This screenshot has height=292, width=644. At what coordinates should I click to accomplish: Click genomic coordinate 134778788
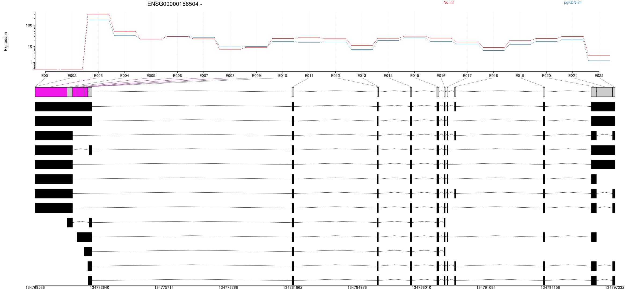pos(228,288)
